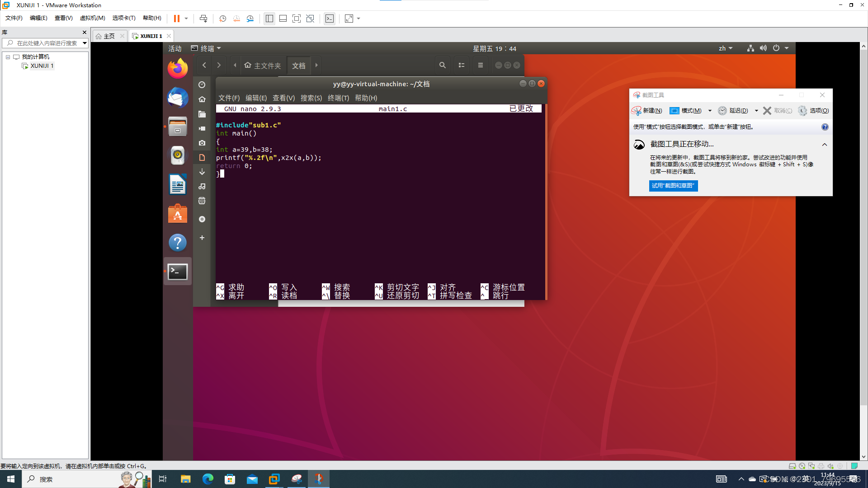Revert to snapshot icon in VMware toolbar
The width and height of the screenshot is (868, 488).
236,19
